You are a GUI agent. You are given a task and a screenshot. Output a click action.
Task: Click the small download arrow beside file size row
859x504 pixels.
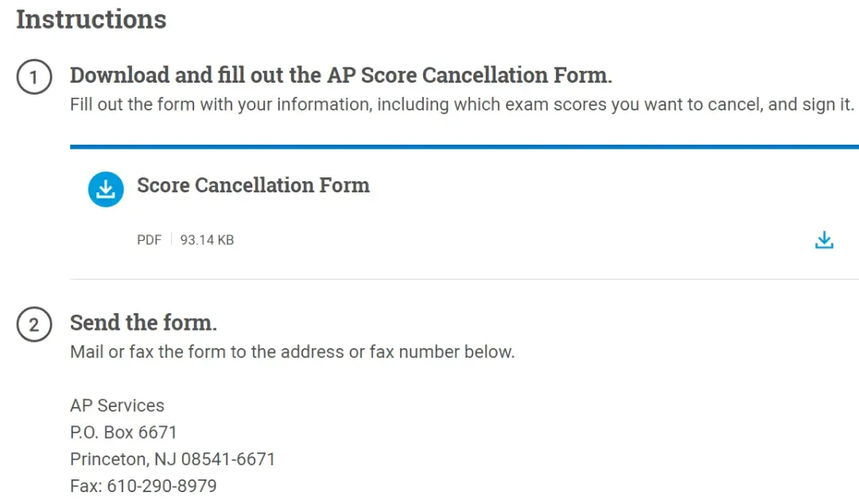tap(824, 240)
